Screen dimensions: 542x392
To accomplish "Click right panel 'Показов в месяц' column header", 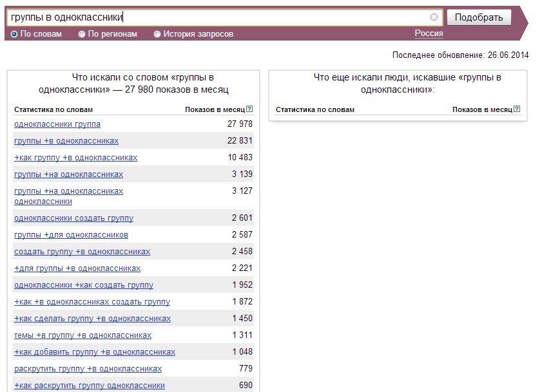I will 482,109.
